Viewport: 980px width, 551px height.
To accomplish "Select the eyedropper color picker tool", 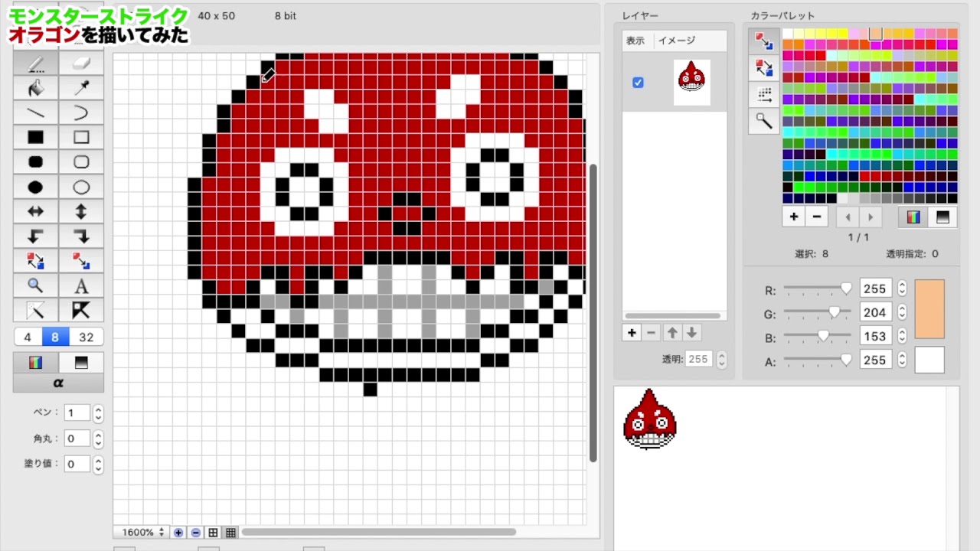I will [81, 88].
